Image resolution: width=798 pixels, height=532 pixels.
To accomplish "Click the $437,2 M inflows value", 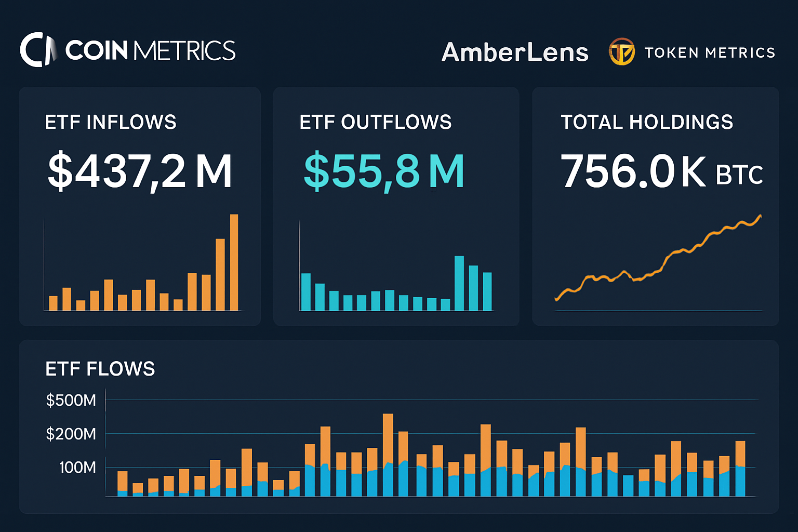I will point(139,171).
